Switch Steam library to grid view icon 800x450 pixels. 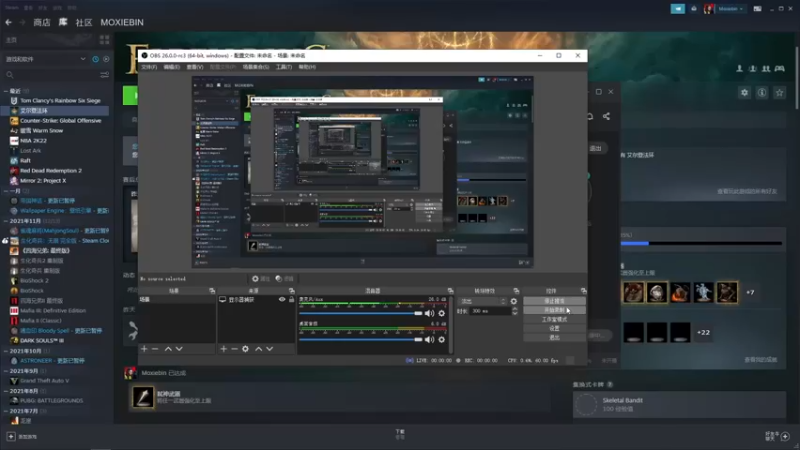click(x=105, y=39)
